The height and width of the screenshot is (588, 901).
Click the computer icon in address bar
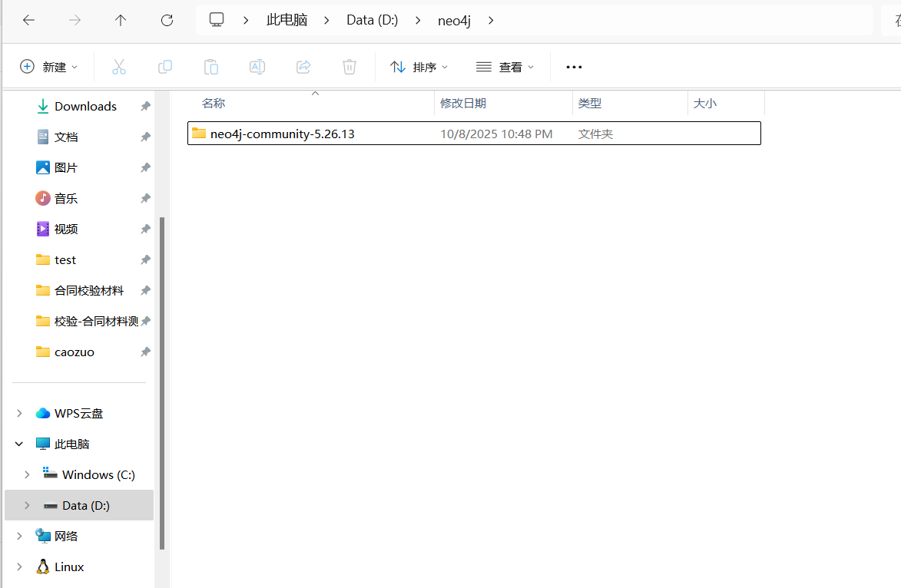pos(217,19)
